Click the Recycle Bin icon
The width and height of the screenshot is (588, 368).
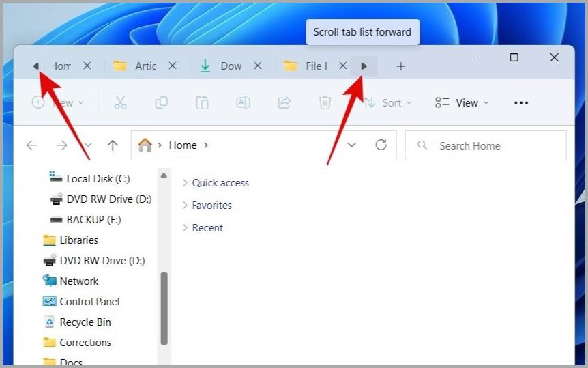coord(49,322)
